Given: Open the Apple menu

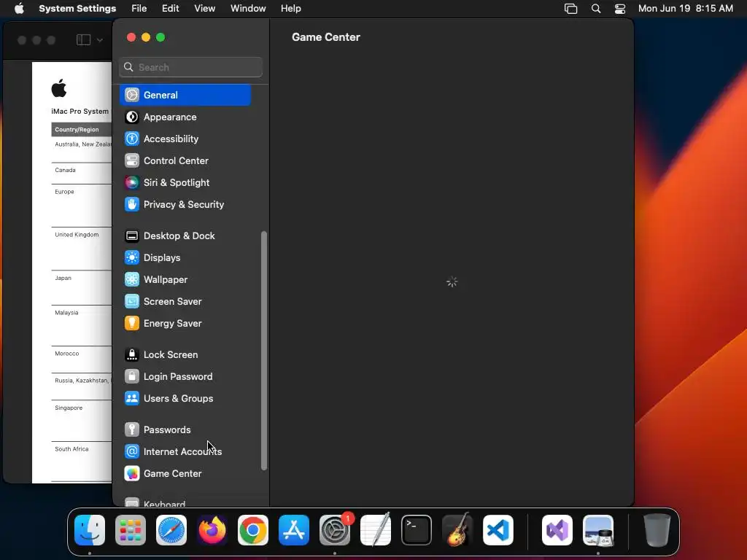Looking at the screenshot, I should [19, 9].
